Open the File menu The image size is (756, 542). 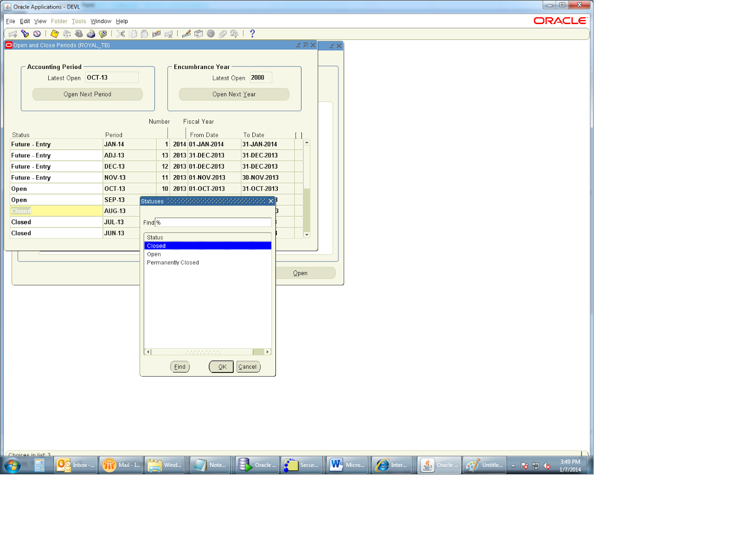pos(10,21)
